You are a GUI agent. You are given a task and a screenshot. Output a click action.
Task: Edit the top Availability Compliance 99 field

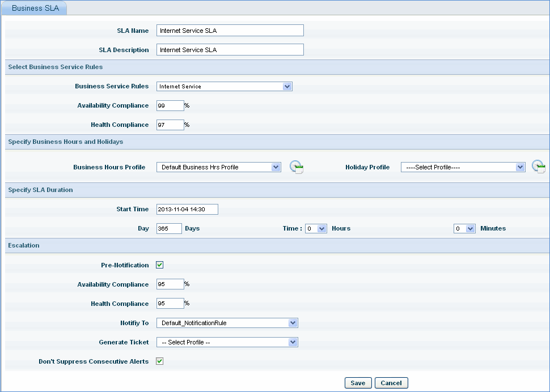click(170, 105)
